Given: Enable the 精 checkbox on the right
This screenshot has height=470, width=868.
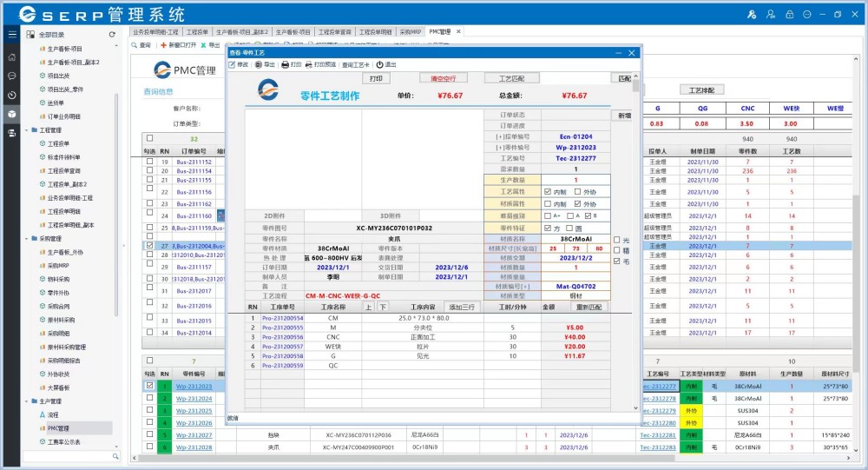Looking at the screenshot, I should [x=616, y=250].
